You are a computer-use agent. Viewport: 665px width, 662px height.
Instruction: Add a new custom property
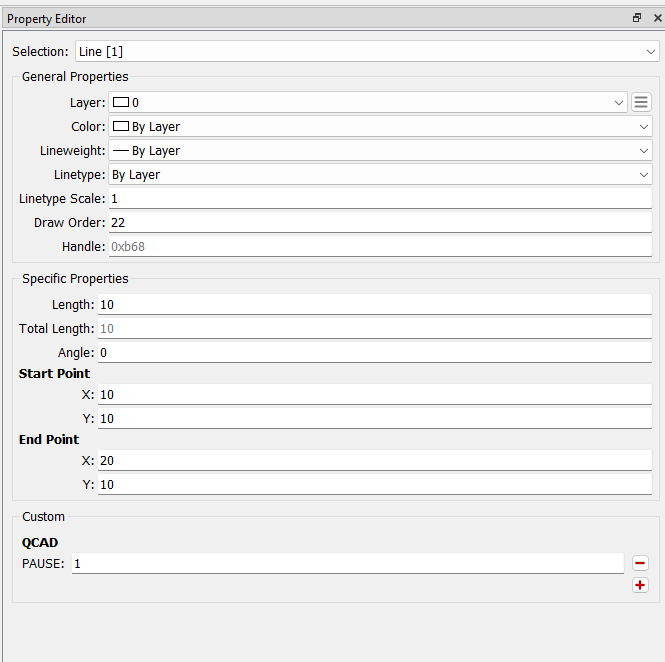640,585
